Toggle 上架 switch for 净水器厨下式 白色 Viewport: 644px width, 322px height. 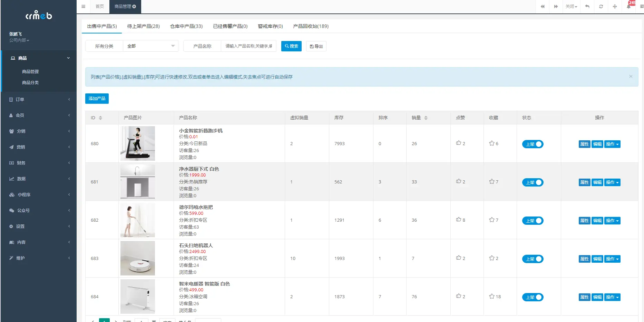tap(533, 182)
